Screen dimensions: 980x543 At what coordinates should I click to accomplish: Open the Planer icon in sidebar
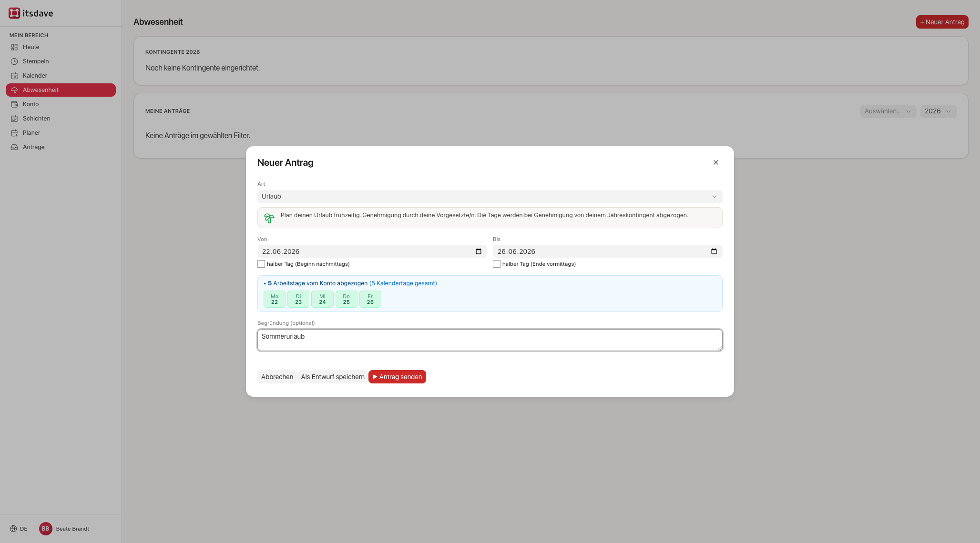coord(14,133)
